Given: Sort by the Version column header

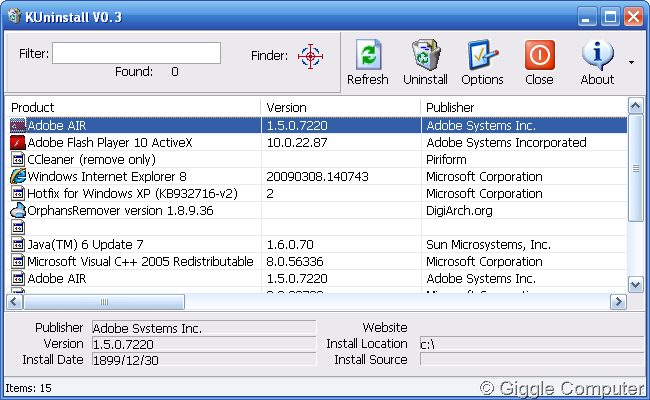Looking at the screenshot, I should (x=341, y=107).
